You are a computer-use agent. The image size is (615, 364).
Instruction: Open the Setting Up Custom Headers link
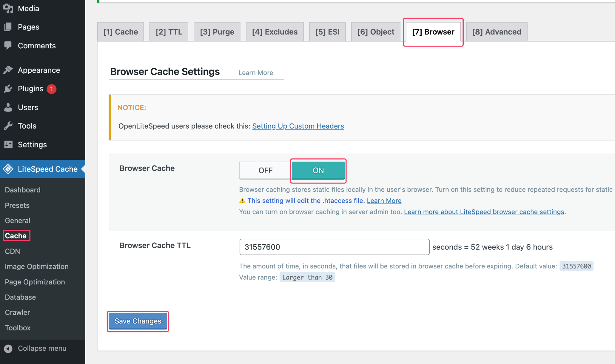point(298,126)
